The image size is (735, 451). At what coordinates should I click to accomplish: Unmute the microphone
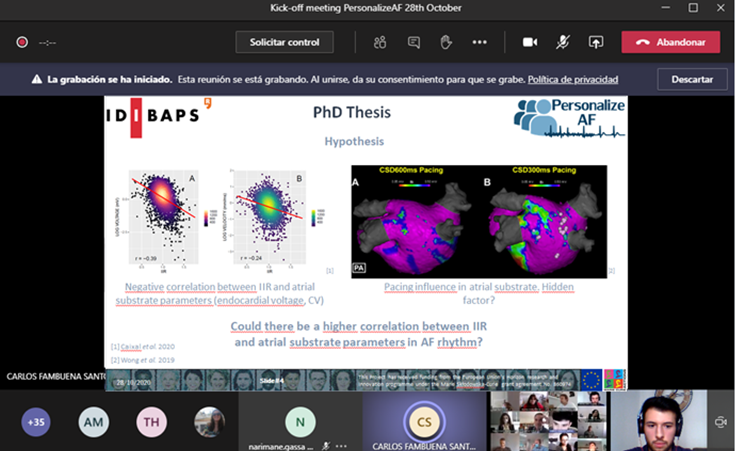pos(563,42)
